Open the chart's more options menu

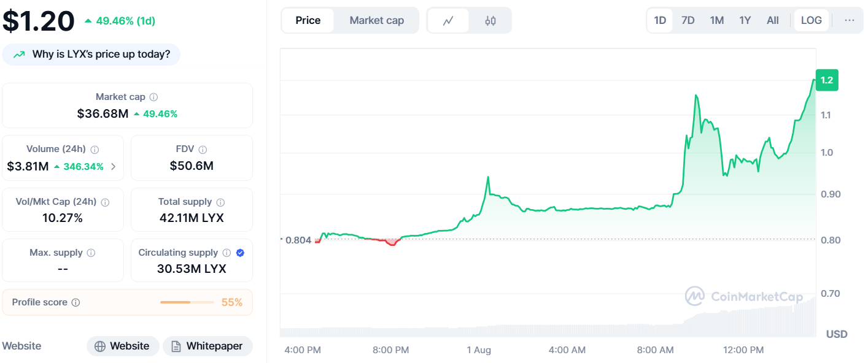[x=849, y=20]
